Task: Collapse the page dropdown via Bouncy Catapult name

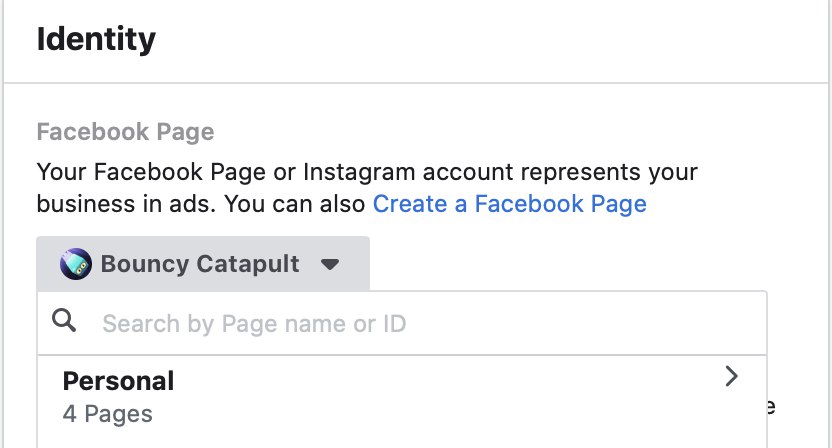Action: click(x=200, y=264)
